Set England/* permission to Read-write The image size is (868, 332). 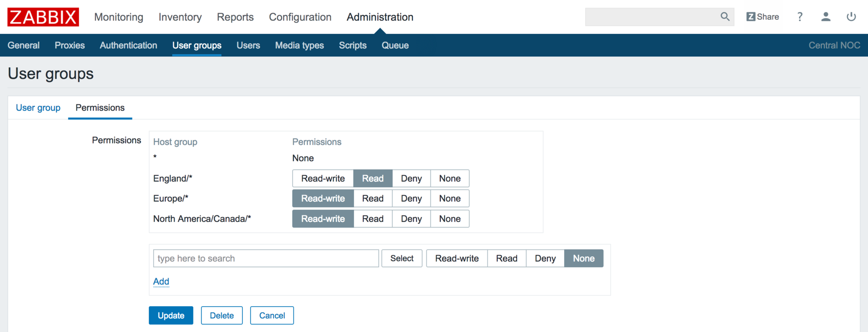(323, 178)
